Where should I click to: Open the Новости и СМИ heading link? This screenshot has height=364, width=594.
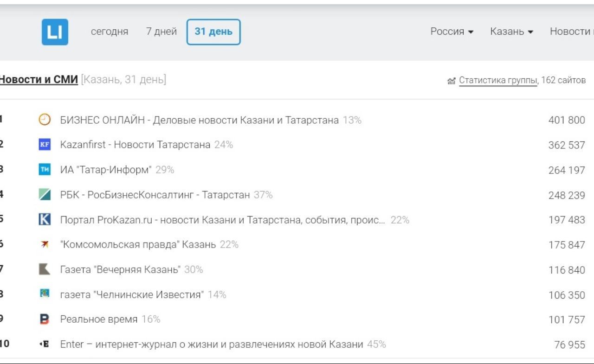(x=39, y=80)
